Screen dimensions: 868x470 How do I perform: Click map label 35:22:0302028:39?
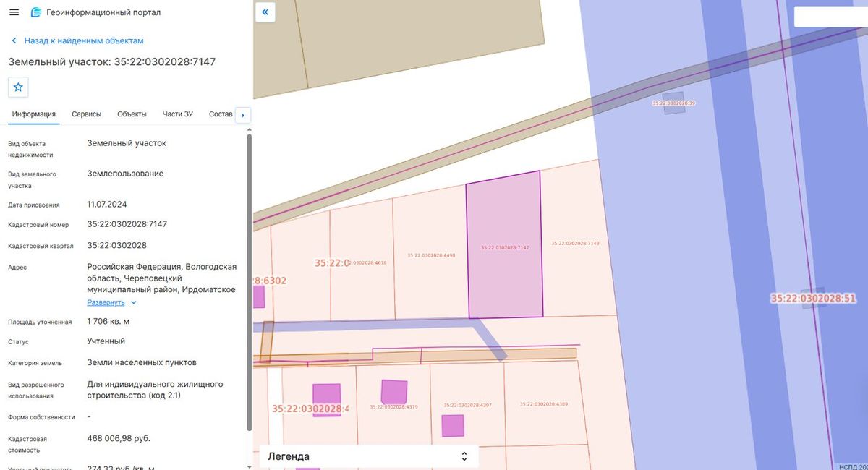(673, 103)
